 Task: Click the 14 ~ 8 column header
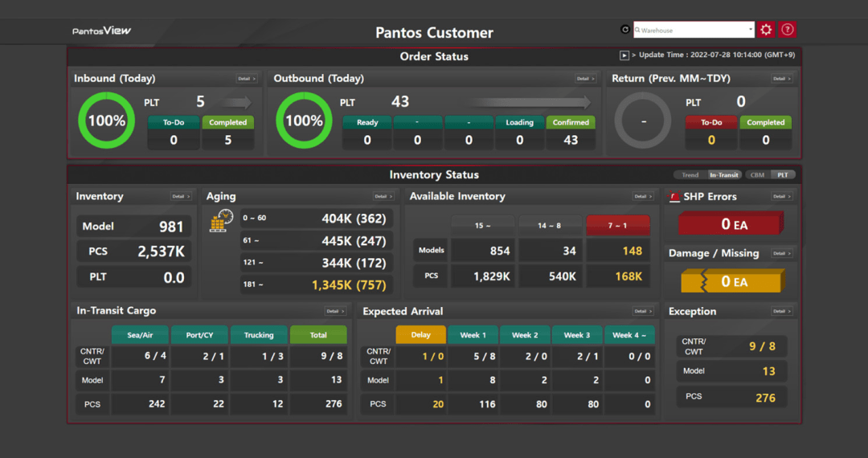[x=550, y=226]
